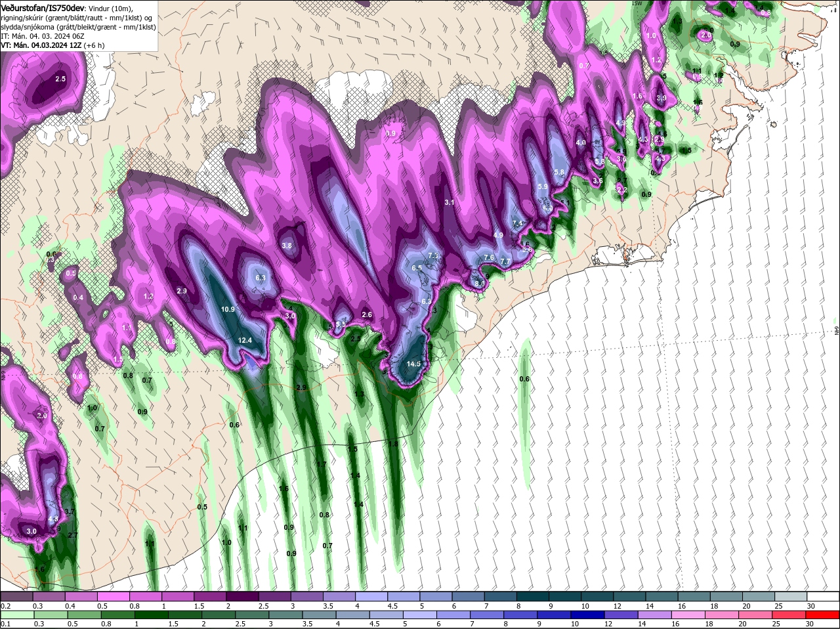
Task: Click the 1.7 value label over the sea
Action: point(322,465)
